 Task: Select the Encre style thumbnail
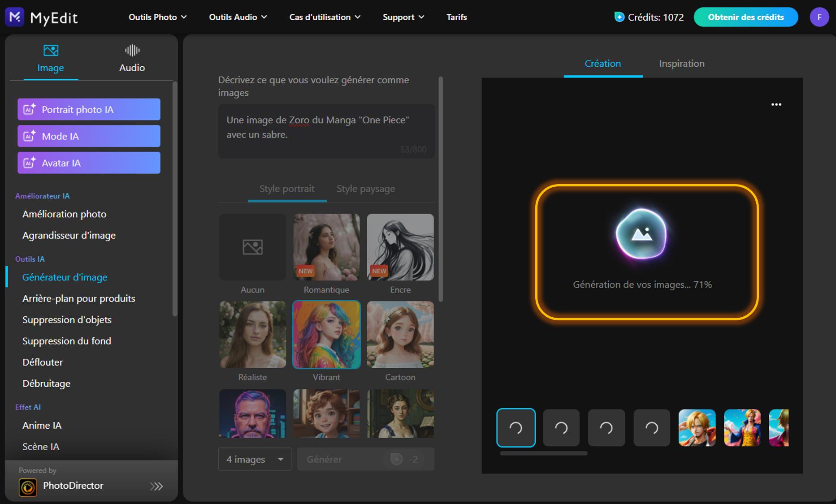pos(400,247)
